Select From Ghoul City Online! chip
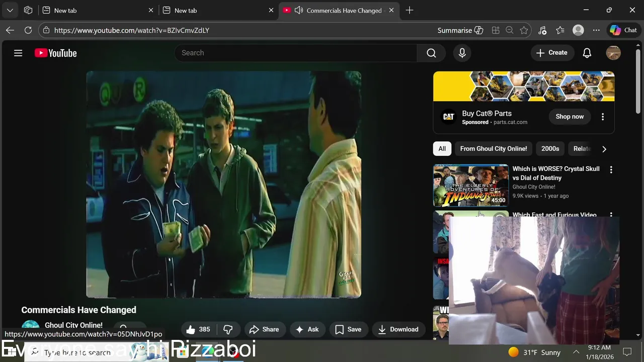 494,149
